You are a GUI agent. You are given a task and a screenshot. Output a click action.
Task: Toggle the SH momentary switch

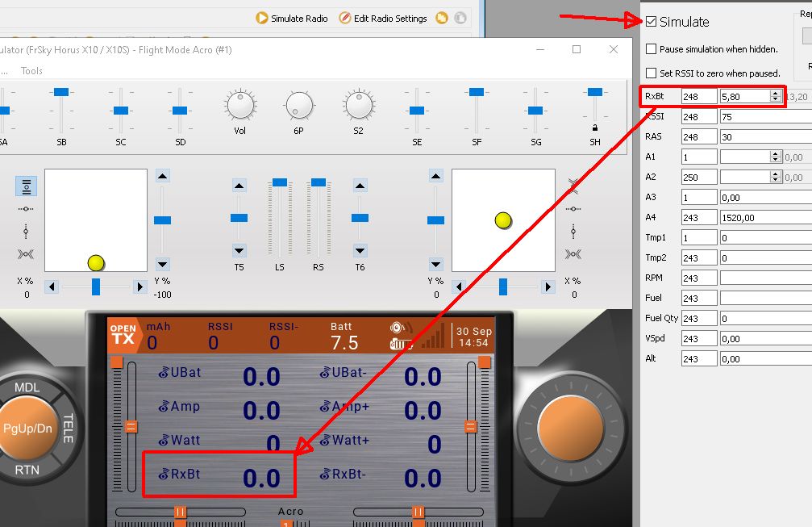pos(595,92)
